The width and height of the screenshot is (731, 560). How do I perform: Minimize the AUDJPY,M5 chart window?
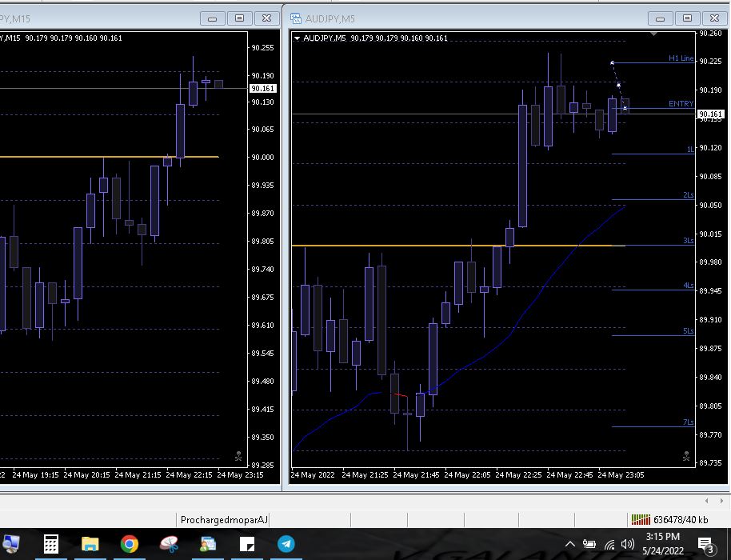(660, 18)
